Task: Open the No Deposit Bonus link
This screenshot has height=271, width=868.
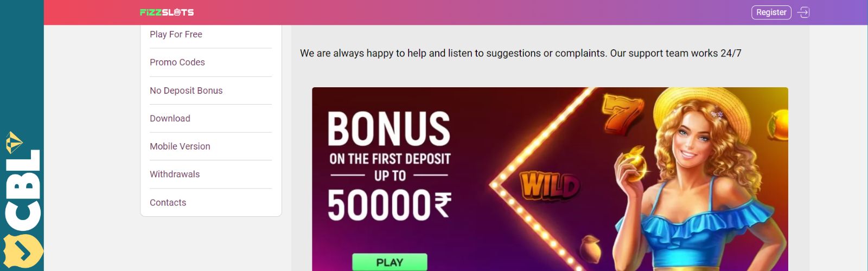Action: pos(186,91)
